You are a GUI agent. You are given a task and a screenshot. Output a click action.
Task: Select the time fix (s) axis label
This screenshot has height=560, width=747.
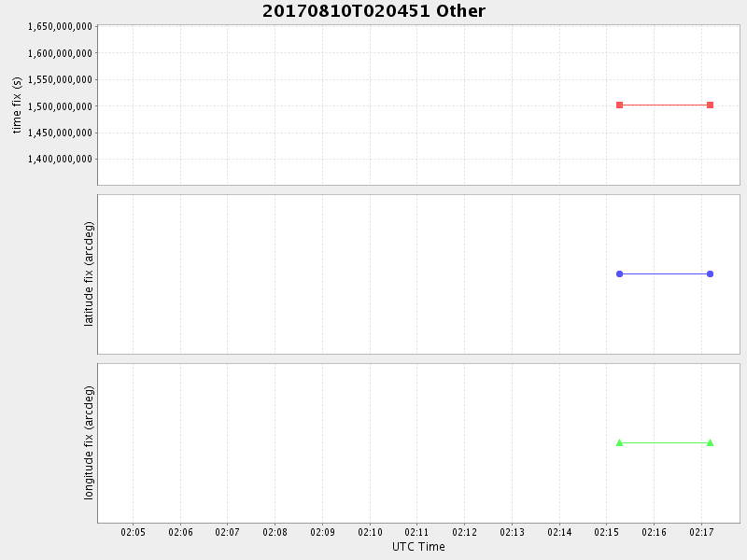(x=17, y=105)
